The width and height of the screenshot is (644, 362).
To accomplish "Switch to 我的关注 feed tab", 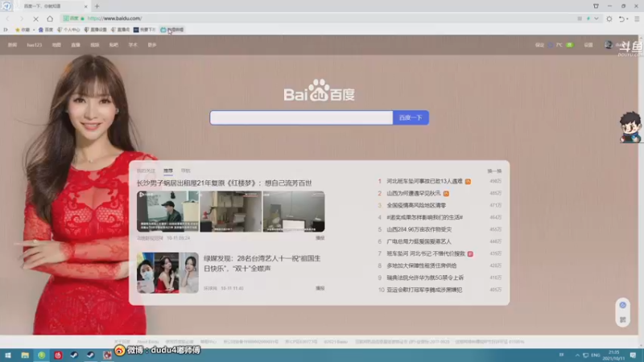I will click(x=146, y=171).
